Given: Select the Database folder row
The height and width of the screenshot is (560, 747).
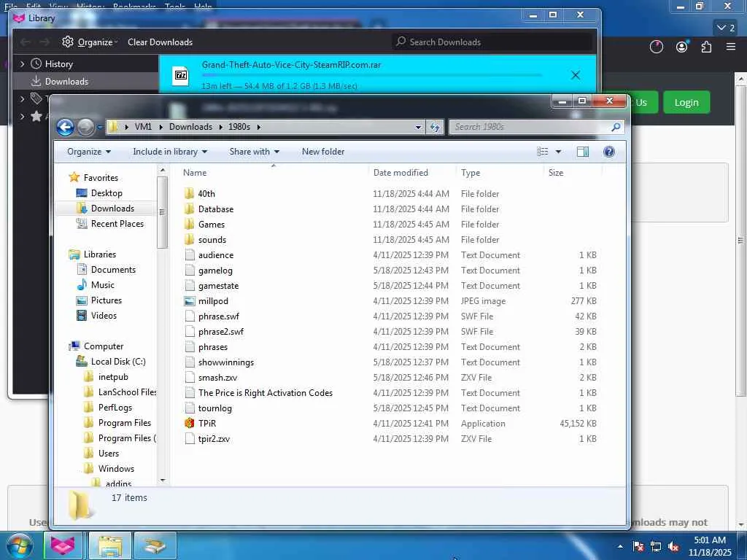Looking at the screenshot, I should point(391,209).
